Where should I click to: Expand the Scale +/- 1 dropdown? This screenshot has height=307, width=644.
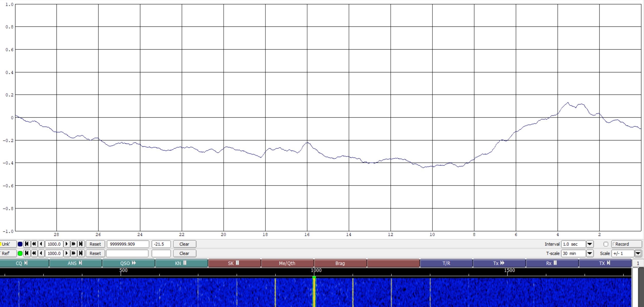pos(638,253)
